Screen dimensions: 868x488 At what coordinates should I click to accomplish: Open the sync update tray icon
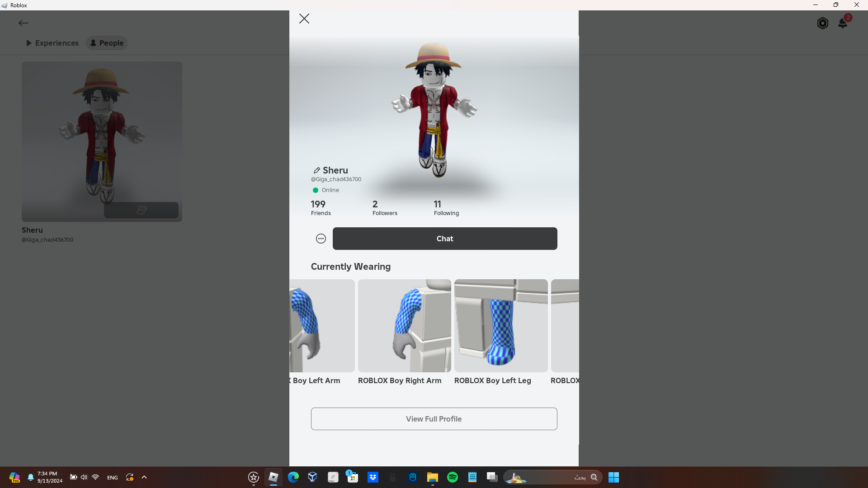point(130,477)
